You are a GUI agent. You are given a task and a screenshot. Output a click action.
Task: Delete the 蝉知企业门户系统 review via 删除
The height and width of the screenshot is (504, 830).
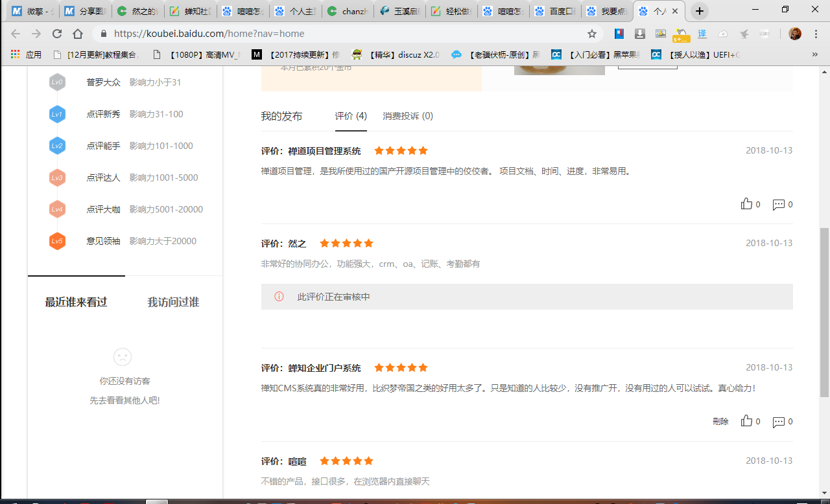(720, 421)
